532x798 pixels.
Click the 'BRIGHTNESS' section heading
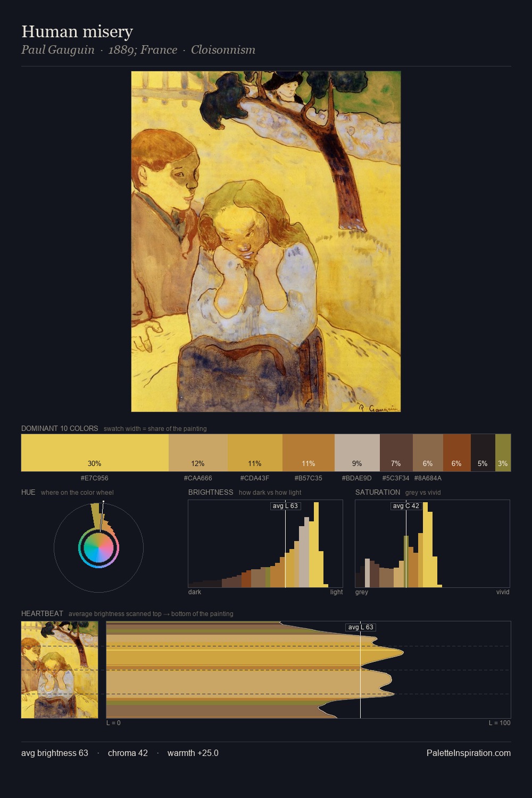click(x=211, y=492)
